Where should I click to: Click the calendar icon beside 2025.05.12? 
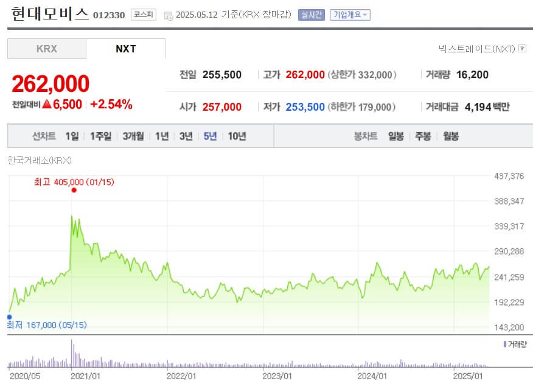(169, 16)
